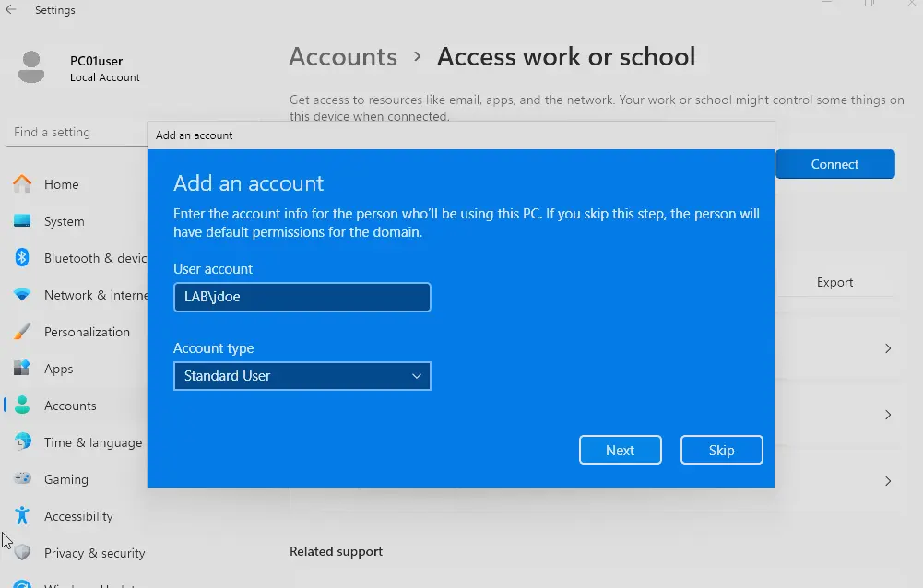Click the Personalization paintbrush icon
This screenshot has height=588, width=923.
(x=22, y=332)
